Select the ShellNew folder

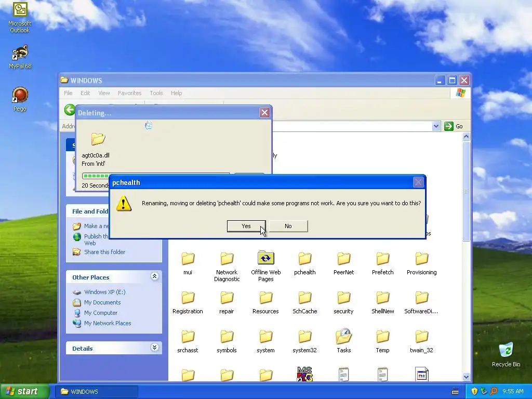tap(383, 302)
